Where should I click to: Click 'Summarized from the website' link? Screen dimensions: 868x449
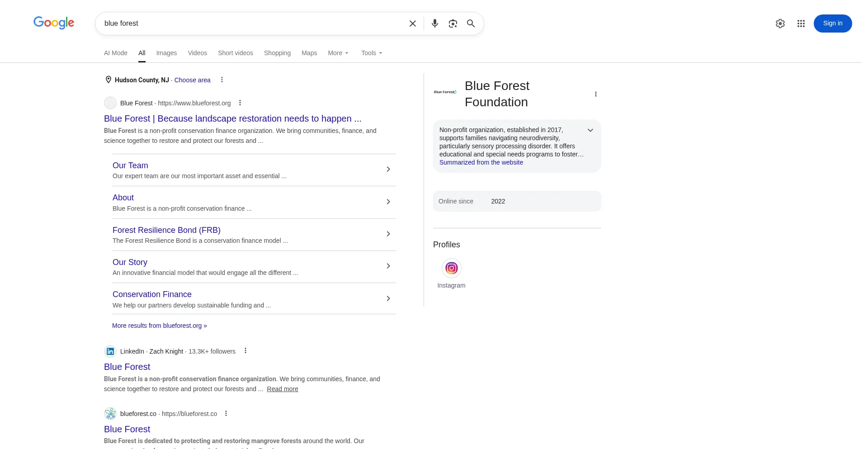(x=481, y=162)
